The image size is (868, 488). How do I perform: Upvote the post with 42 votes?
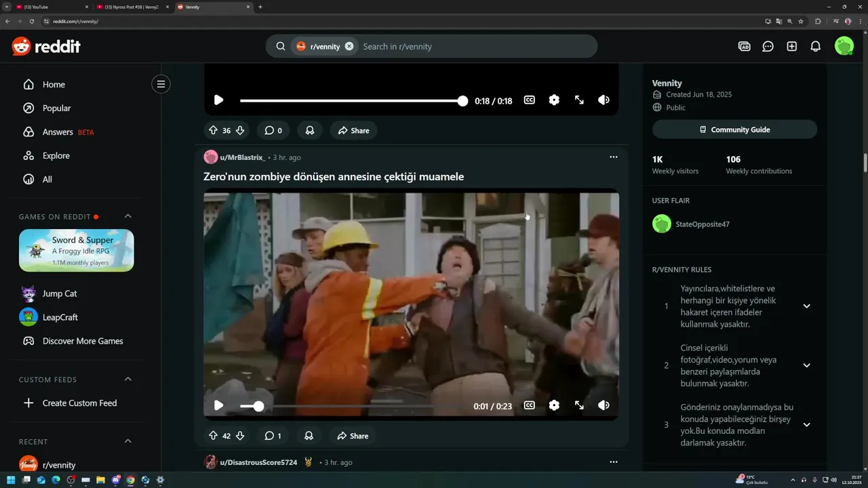click(213, 436)
